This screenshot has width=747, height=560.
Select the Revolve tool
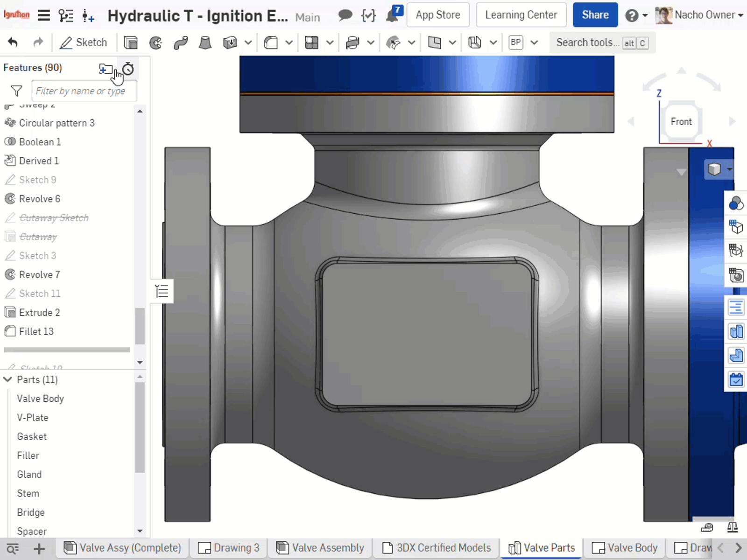156,42
